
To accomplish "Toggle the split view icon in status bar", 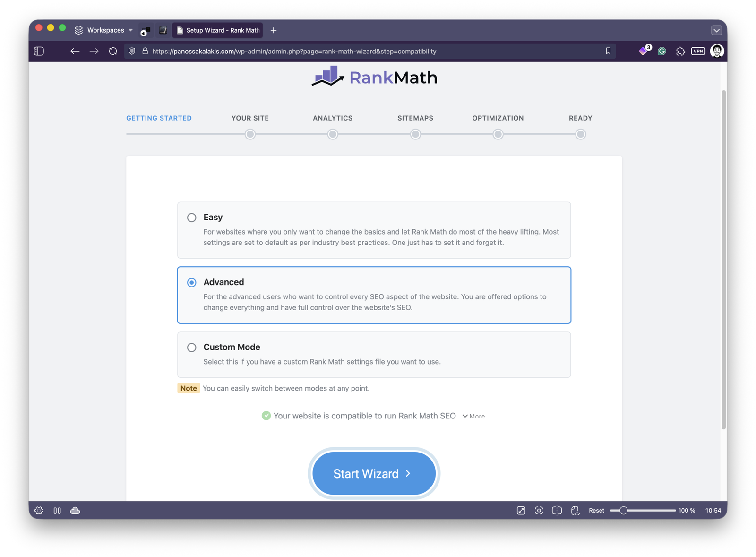I will point(557,511).
